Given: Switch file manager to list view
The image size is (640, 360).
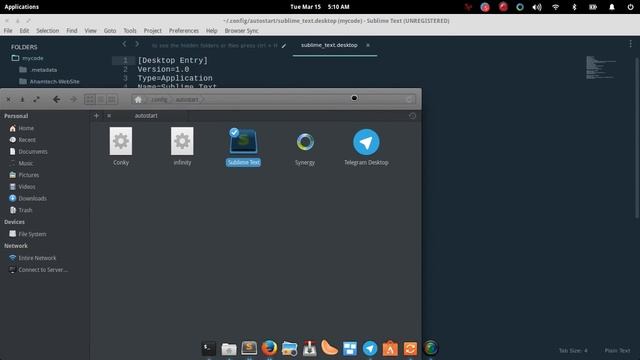Looking at the screenshot, I should tap(101, 99).
